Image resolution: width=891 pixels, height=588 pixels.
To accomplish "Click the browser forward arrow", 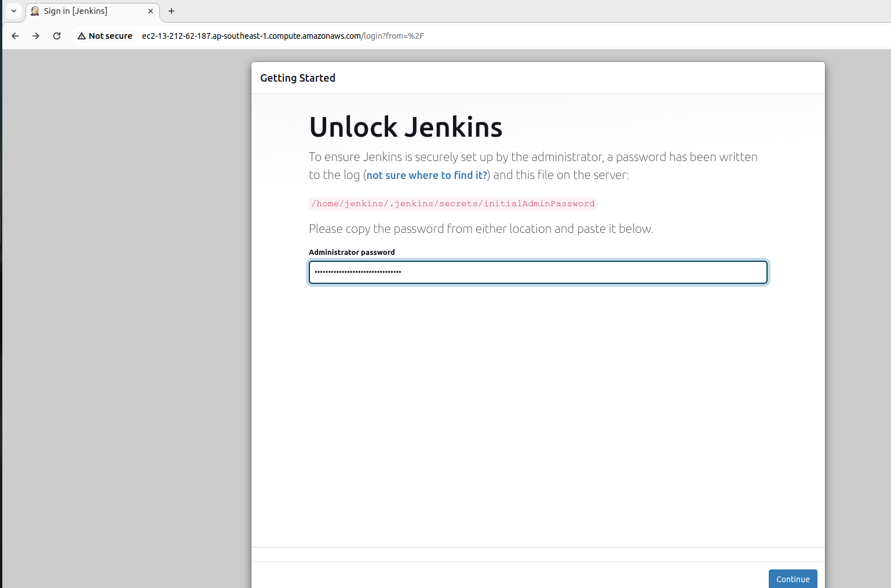I will click(x=36, y=36).
